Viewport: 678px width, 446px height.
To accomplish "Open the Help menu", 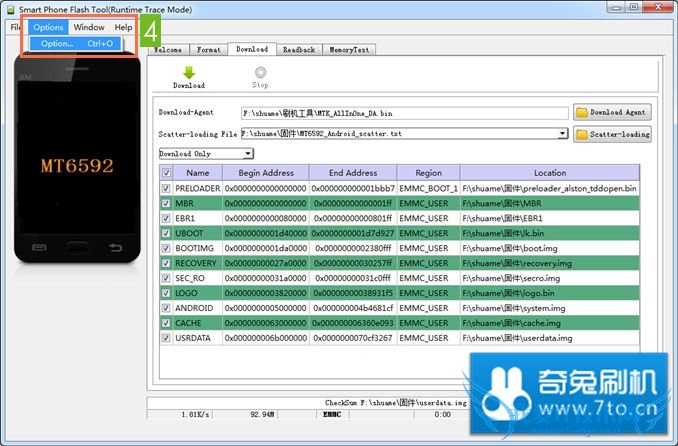I will pyautogui.click(x=123, y=27).
